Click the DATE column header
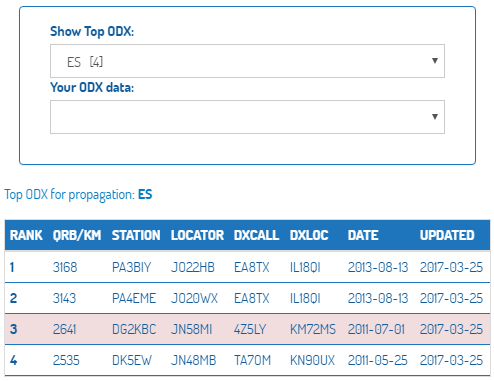494x381 pixels. click(x=363, y=235)
